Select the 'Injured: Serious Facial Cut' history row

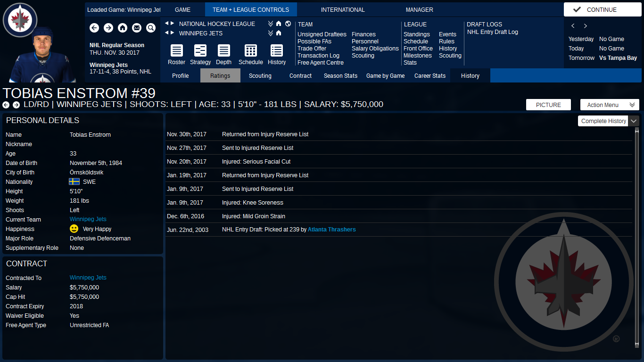click(x=399, y=162)
